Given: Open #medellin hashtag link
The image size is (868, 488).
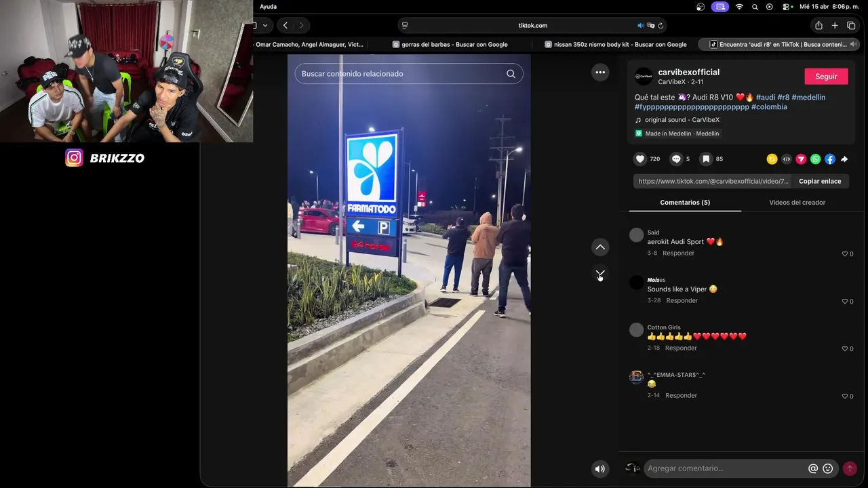Looking at the screenshot, I should coord(808,98).
